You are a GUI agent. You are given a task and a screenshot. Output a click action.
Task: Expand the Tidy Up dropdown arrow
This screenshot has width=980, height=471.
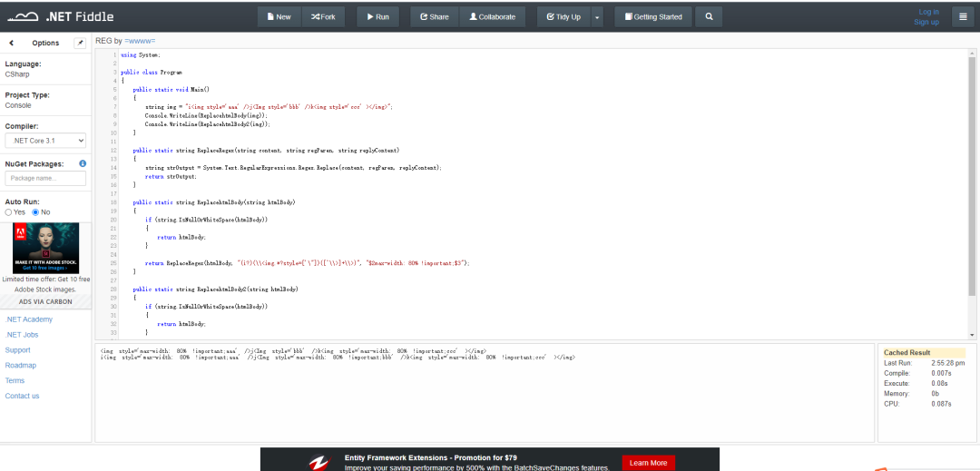pyautogui.click(x=596, y=16)
